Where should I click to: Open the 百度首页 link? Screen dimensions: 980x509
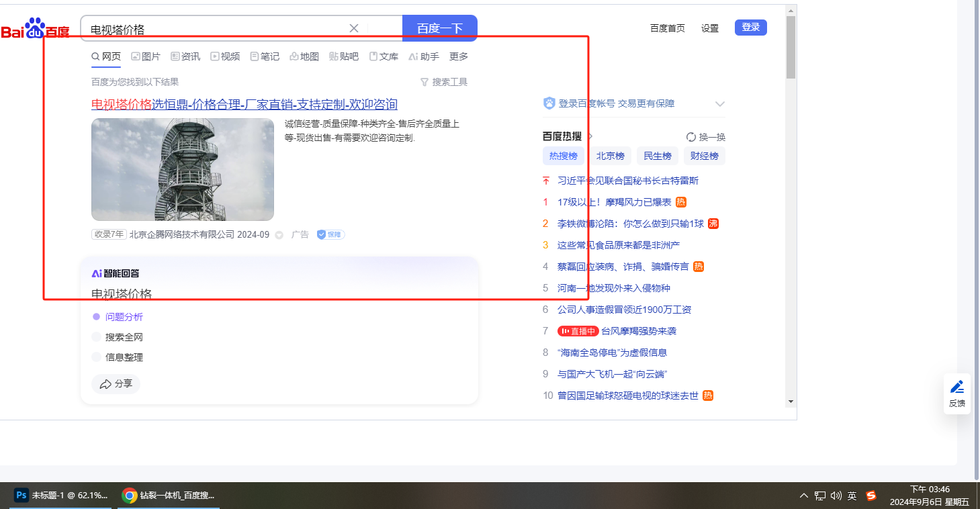[668, 28]
